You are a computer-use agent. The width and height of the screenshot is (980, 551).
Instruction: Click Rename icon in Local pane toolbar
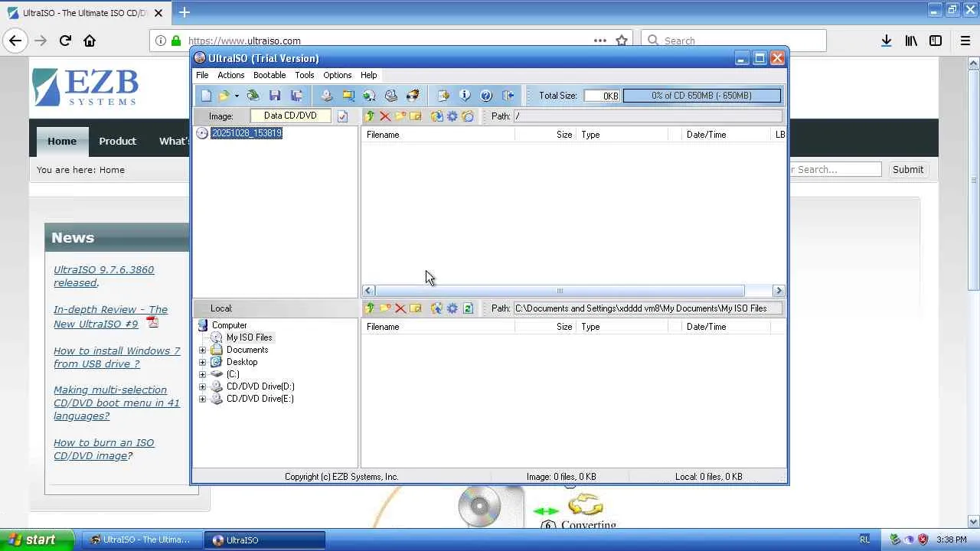(416, 308)
